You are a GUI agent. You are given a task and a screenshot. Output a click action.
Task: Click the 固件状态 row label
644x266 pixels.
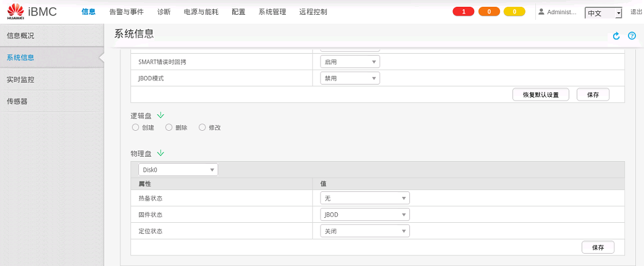coord(150,215)
